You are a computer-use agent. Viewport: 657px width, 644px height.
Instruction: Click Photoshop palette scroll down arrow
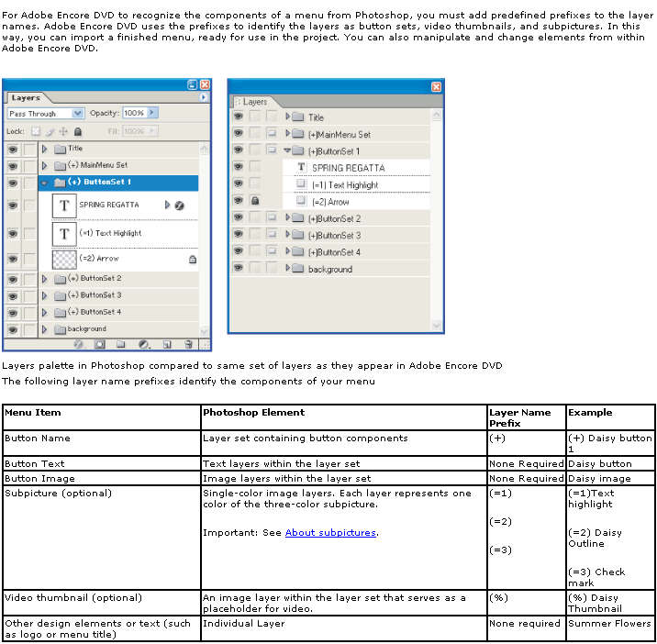204,331
